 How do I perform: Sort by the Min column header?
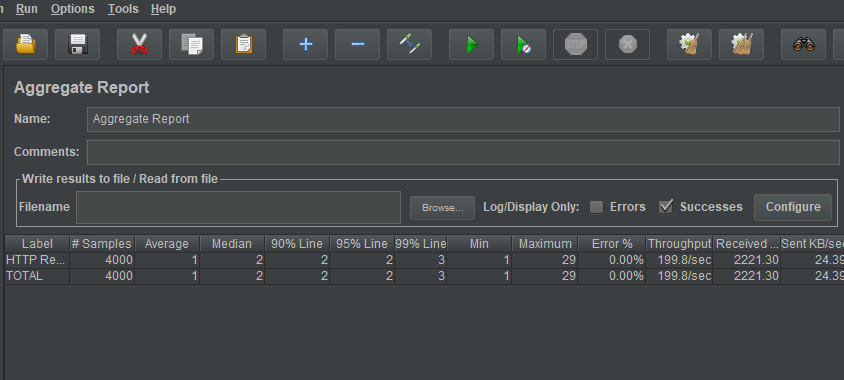pyautogui.click(x=479, y=244)
